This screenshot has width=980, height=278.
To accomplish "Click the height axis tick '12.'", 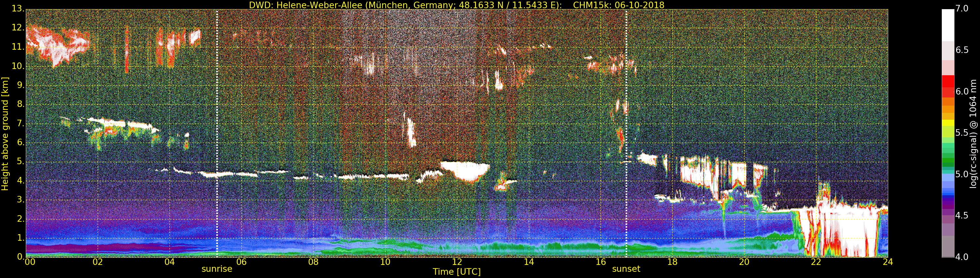I will point(18,28).
